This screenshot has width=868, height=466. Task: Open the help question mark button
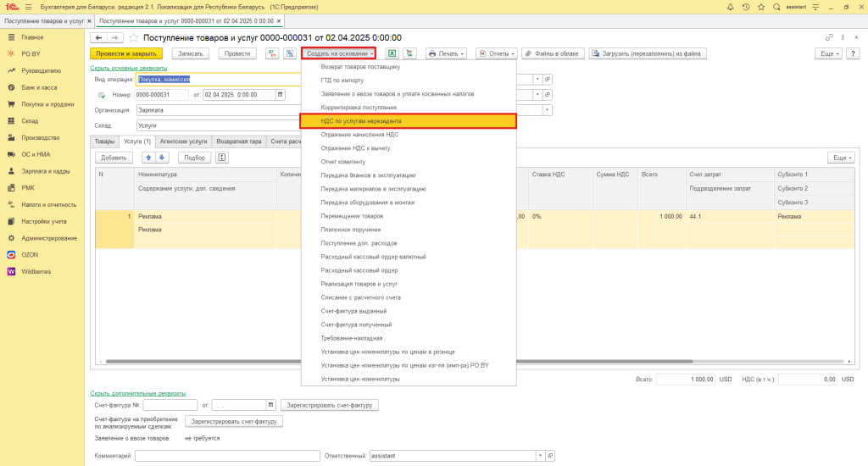click(853, 53)
